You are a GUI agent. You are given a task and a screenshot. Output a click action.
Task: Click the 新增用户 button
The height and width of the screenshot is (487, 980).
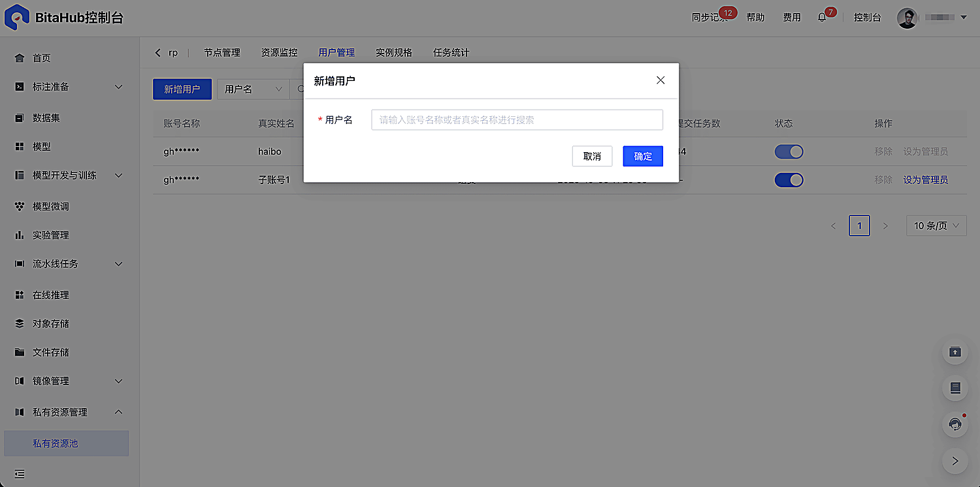click(182, 89)
